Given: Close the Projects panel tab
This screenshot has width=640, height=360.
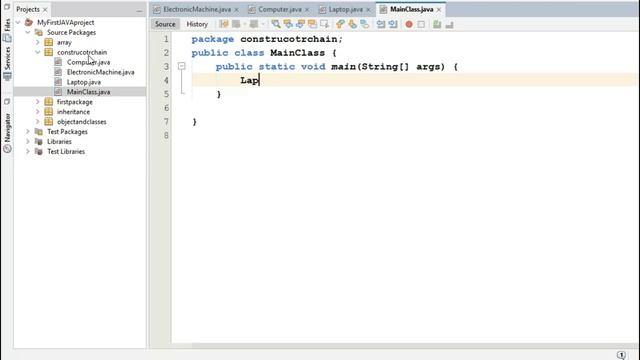Looking at the screenshot, I should [45, 10].
